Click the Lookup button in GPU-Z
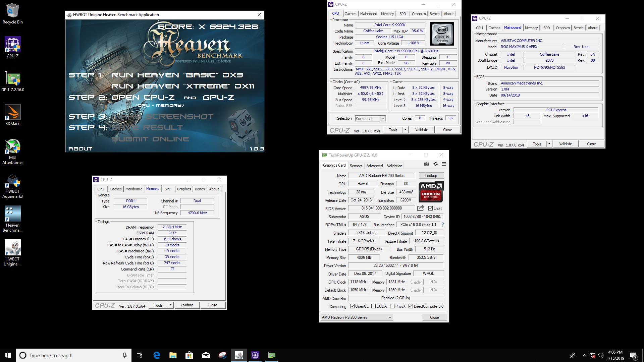Screen dimensions: 644x362 click(x=431, y=176)
